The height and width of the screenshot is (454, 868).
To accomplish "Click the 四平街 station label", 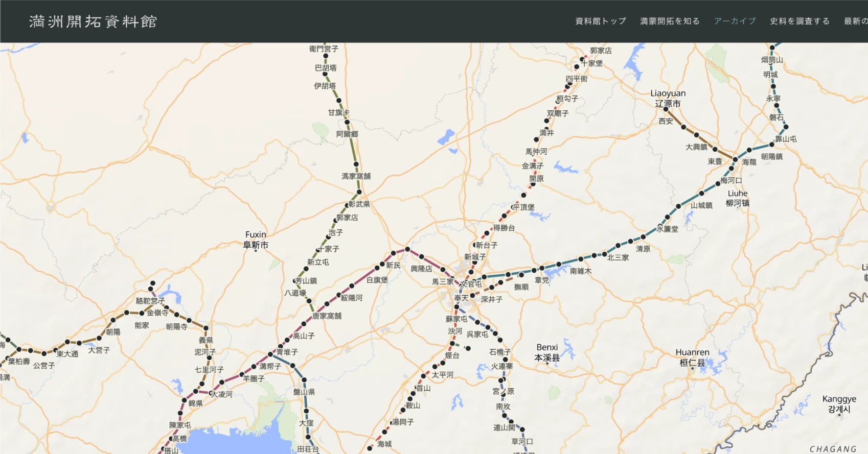I will pyautogui.click(x=577, y=79).
